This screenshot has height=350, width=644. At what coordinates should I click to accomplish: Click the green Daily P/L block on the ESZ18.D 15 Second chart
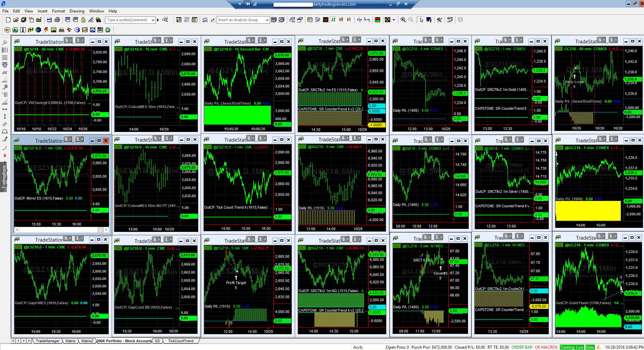pyautogui.click(x=237, y=115)
